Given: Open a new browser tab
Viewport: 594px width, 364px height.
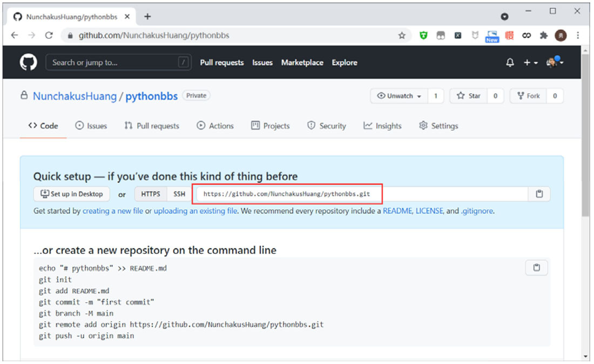Looking at the screenshot, I should [147, 17].
